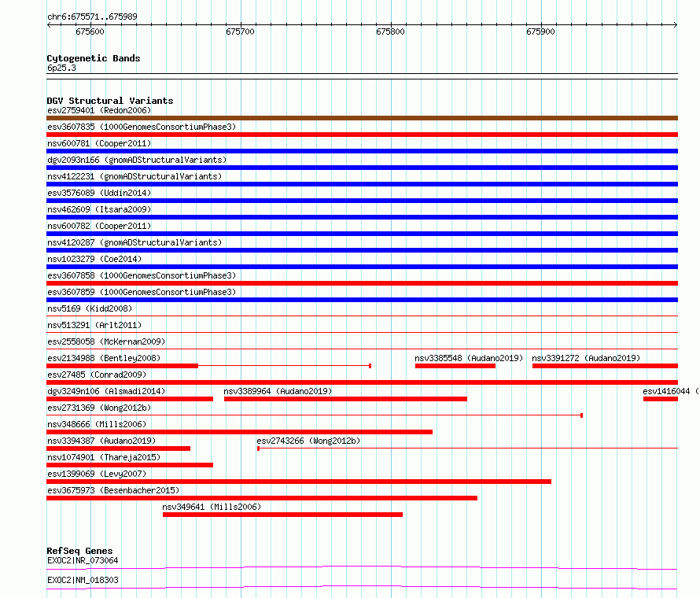Select nsv513291 (Arlt2011) variant label
The image size is (700, 598).
(x=94, y=325)
